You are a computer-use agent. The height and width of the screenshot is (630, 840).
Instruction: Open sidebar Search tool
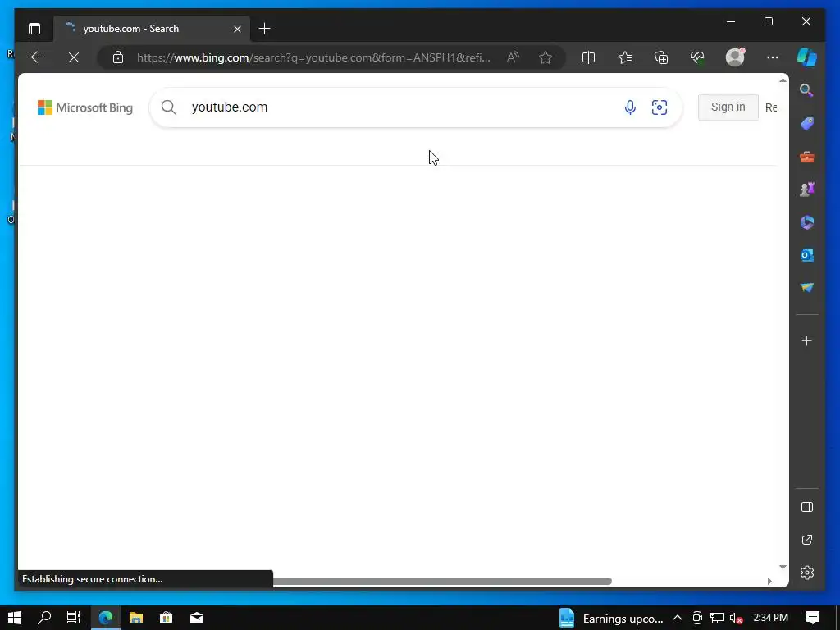pyautogui.click(x=807, y=90)
